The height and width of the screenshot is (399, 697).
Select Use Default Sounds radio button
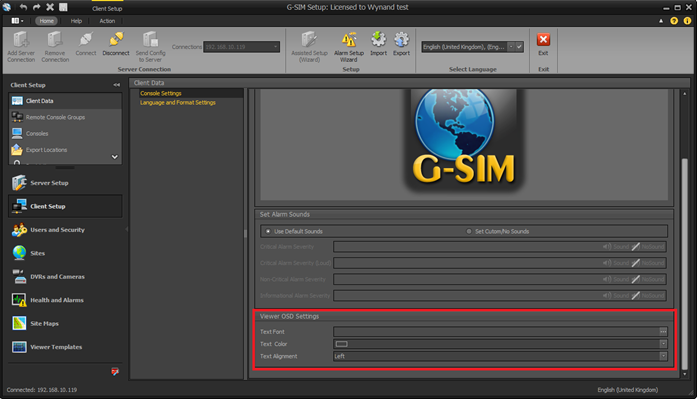click(268, 231)
